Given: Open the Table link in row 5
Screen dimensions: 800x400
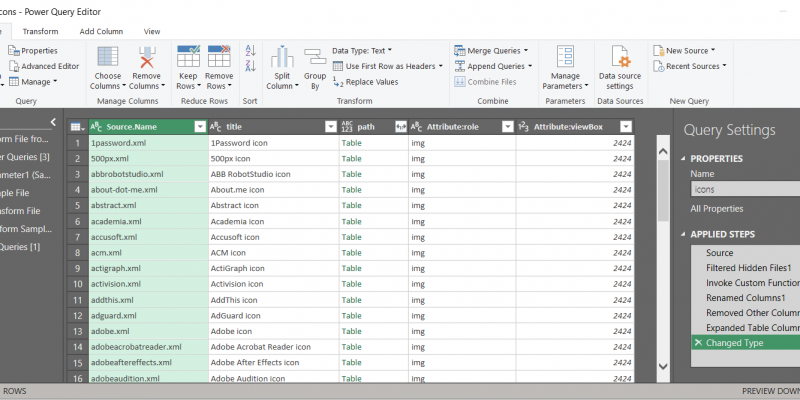Looking at the screenshot, I should click(352, 205).
